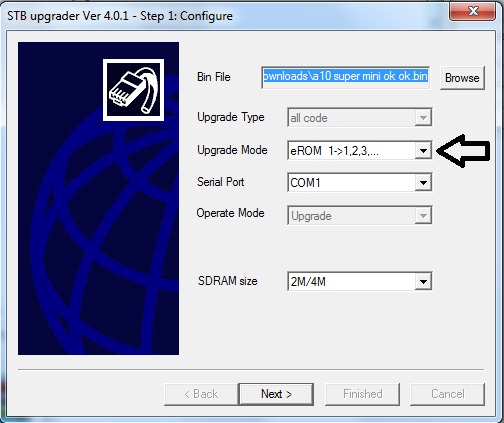Click the STB upgrader title bar text

pos(120,16)
